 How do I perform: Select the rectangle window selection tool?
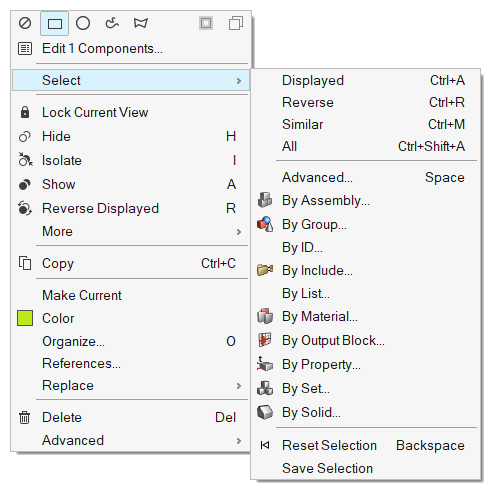click(55, 24)
